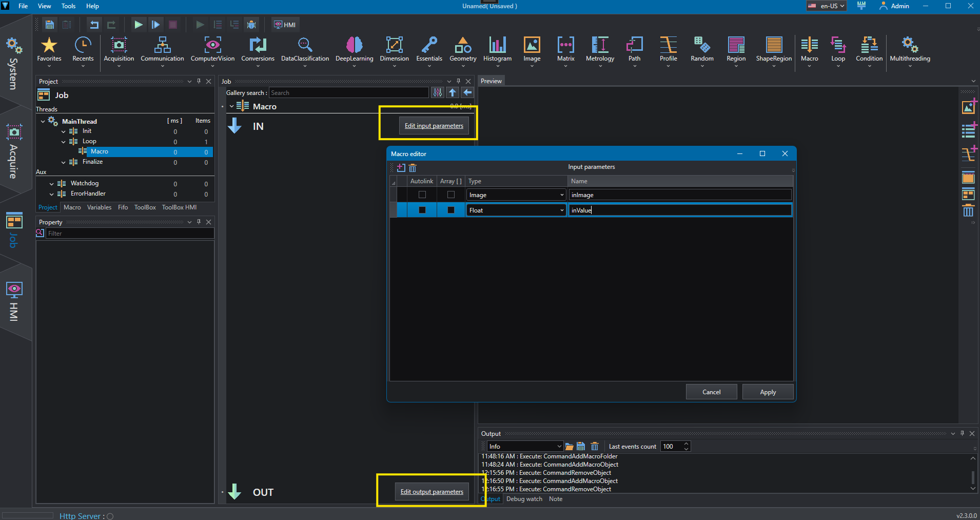Collapse the MainThread tree node

coord(43,122)
